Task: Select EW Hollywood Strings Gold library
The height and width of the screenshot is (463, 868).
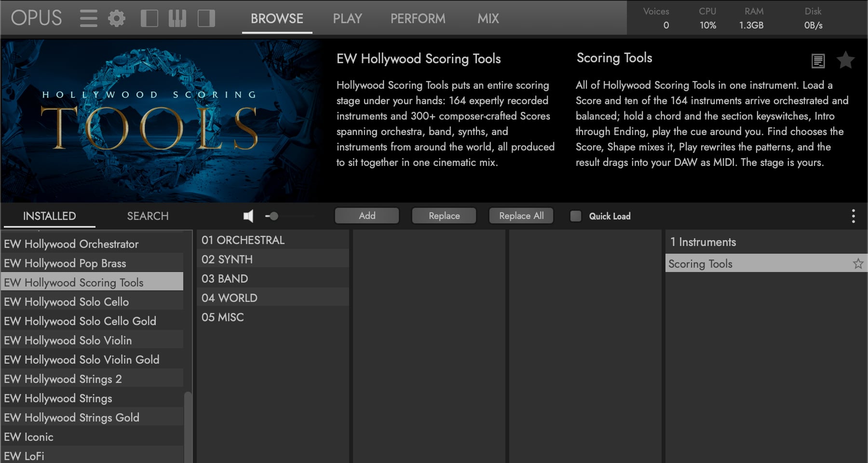Action: 92,417
